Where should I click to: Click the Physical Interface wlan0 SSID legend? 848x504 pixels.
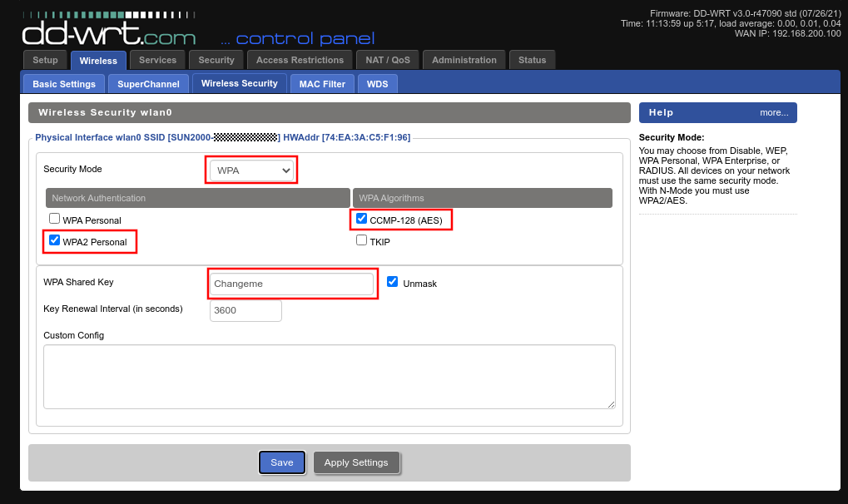coord(223,137)
